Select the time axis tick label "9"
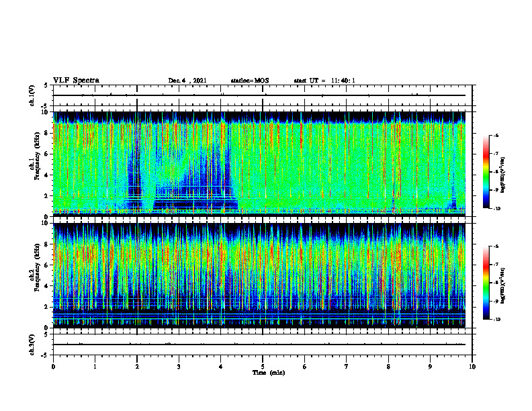 430,367
